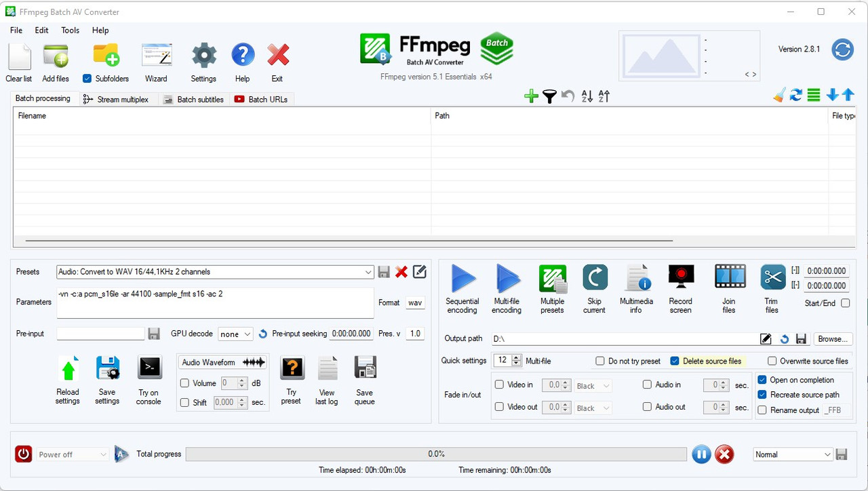
Task: Click the green plus add icon
Action: pyautogui.click(x=532, y=96)
